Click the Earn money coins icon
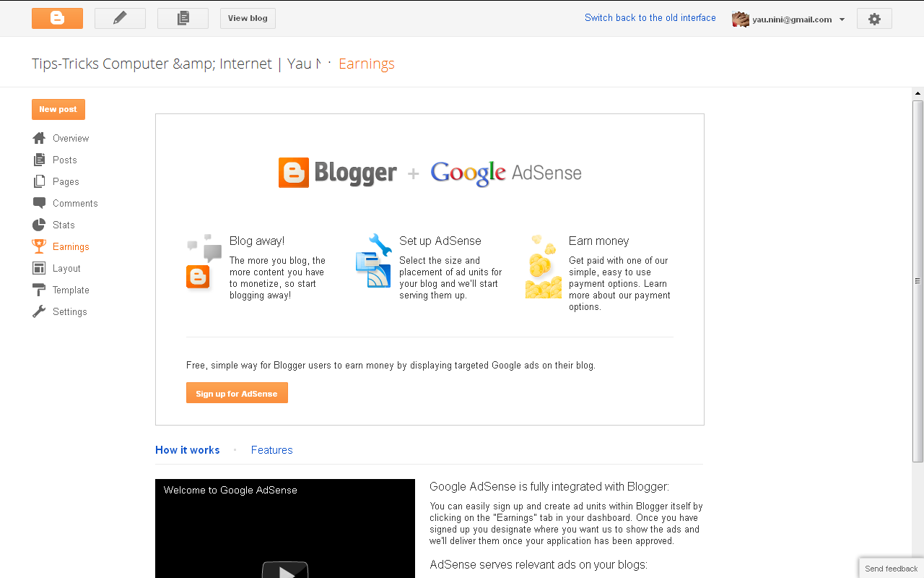 pos(544,266)
